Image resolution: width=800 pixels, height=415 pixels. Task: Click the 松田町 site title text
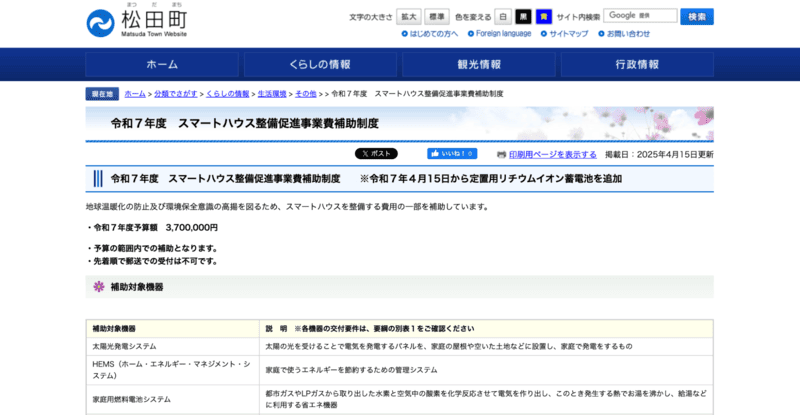click(x=155, y=20)
